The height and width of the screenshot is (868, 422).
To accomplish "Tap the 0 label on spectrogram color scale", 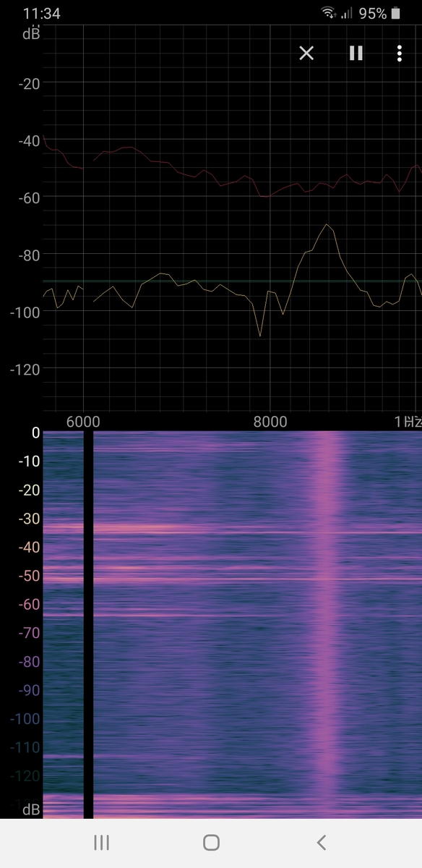I will pyautogui.click(x=35, y=433).
